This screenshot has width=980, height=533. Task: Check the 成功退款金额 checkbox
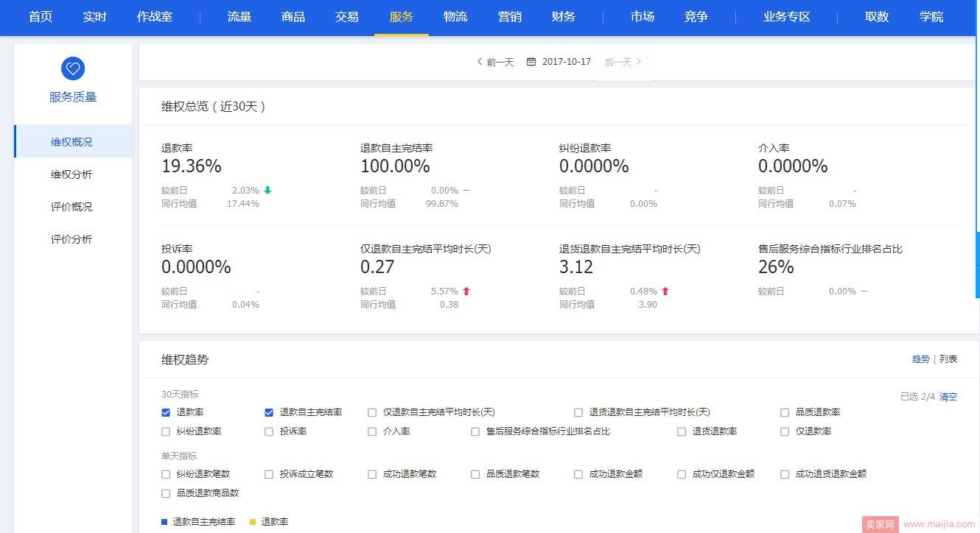(578, 474)
